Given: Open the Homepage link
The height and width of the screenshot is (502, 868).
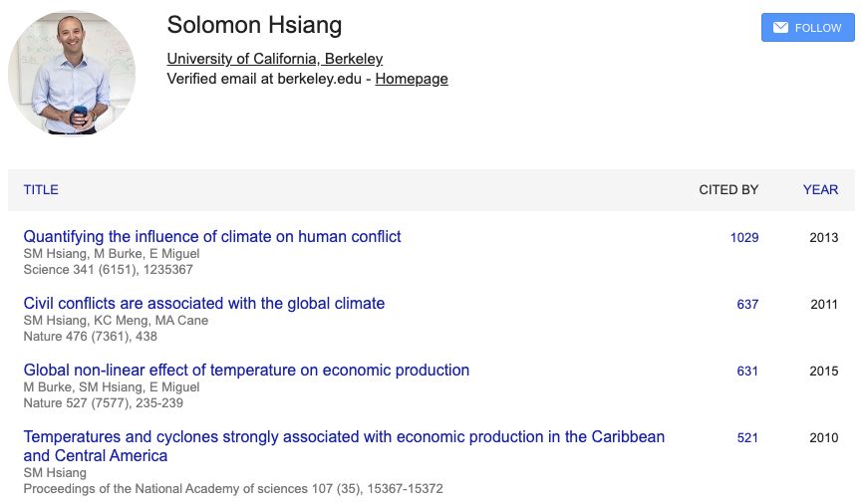Looking at the screenshot, I should (x=412, y=79).
